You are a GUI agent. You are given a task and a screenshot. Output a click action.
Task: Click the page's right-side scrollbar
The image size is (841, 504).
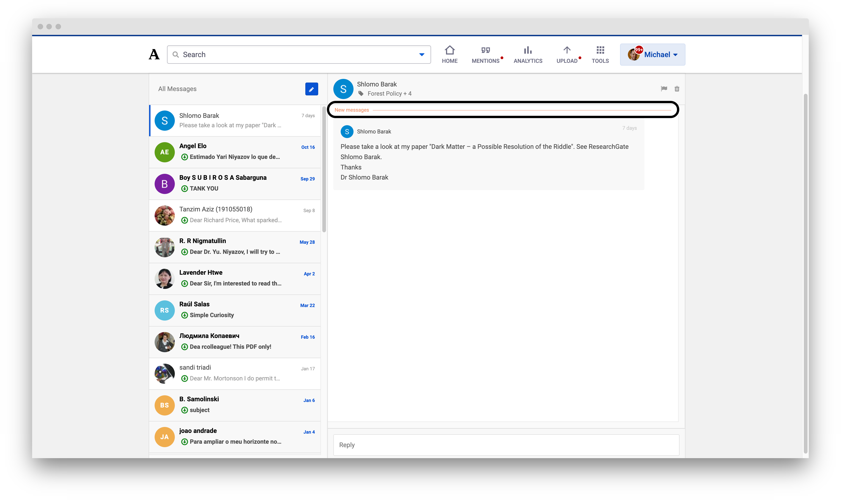805,273
